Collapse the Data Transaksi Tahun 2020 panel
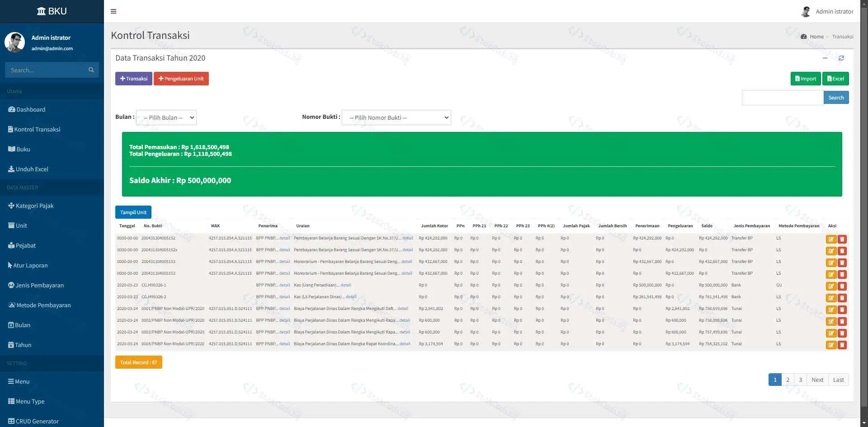Image resolution: width=868 pixels, height=427 pixels. pos(825,58)
